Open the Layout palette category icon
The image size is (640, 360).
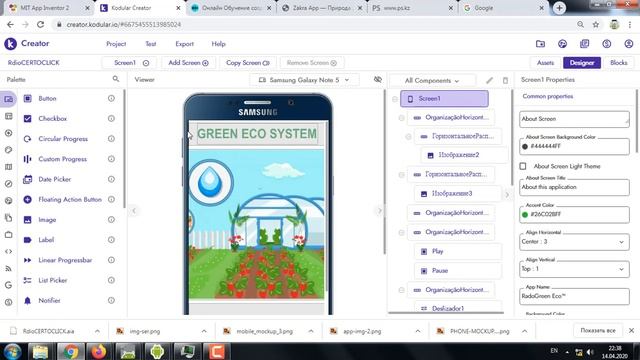click(x=8, y=117)
